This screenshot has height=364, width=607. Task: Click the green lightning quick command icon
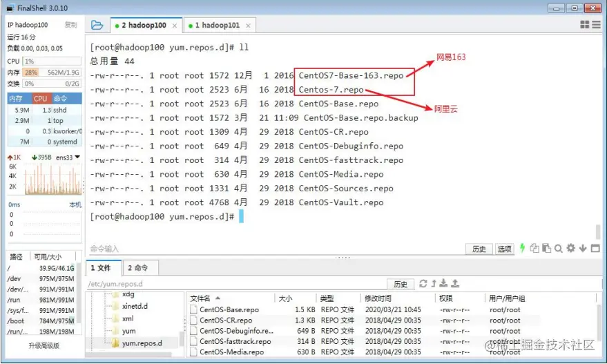pyautogui.click(x=522, y=248)
